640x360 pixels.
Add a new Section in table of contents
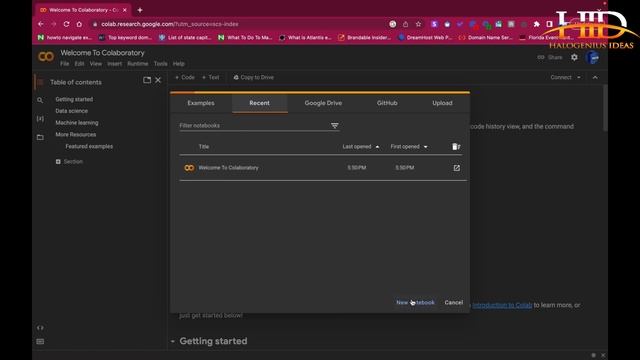point(69,162)
